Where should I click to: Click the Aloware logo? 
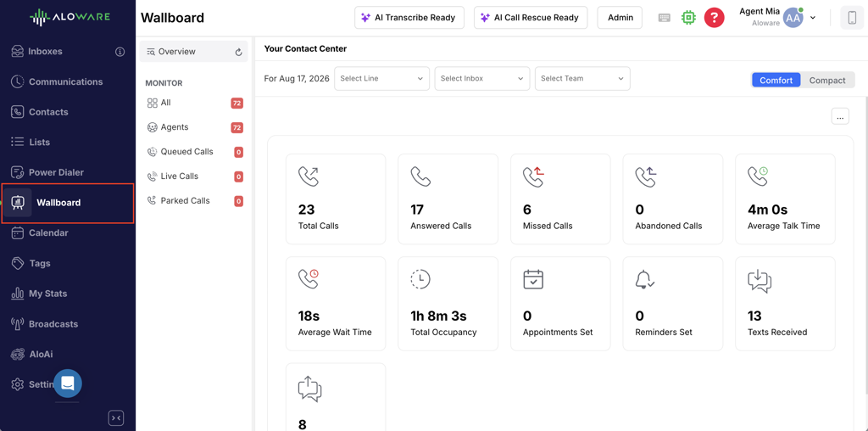point(70,17)
